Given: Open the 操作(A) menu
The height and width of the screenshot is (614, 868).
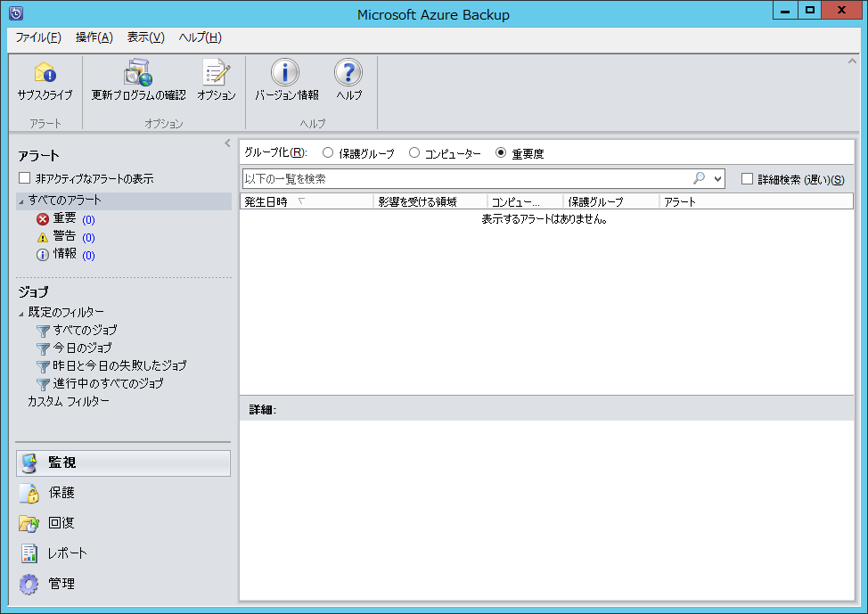Looking at the screenshot, I should tap(94, 37).
